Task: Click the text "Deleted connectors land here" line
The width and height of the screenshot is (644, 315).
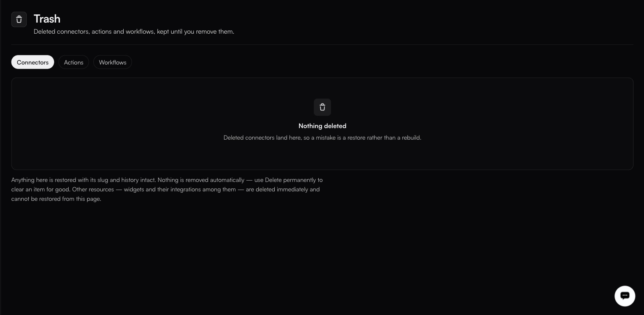Action: coord(322,138)
